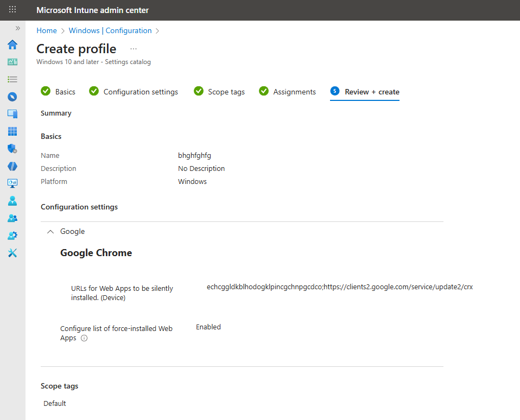Click the Windows platform value
Image resolution: width=520 pixels, height=420 pixels.
coord(192,181)
